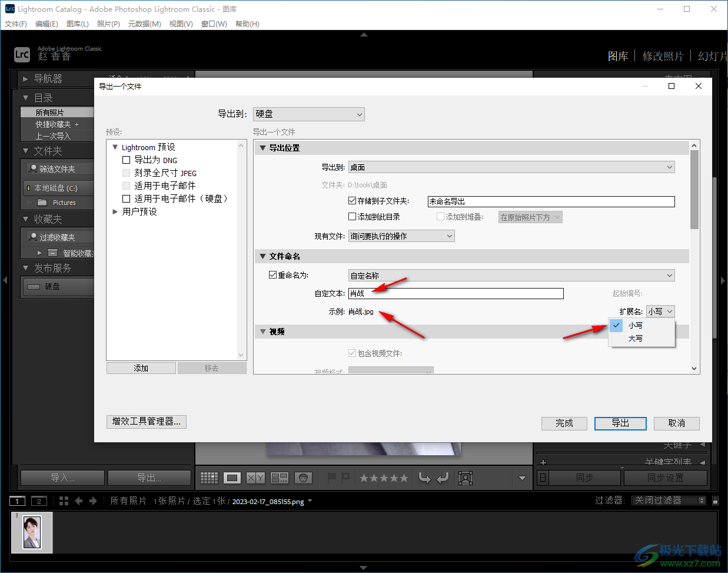Expand the 用户预设 tree node
Viewport: 728px width, 573px height.
point(115,211)
